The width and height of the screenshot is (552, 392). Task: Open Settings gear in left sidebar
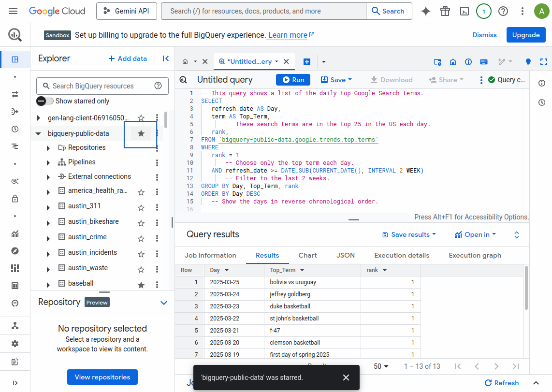(x=15, y=344)
